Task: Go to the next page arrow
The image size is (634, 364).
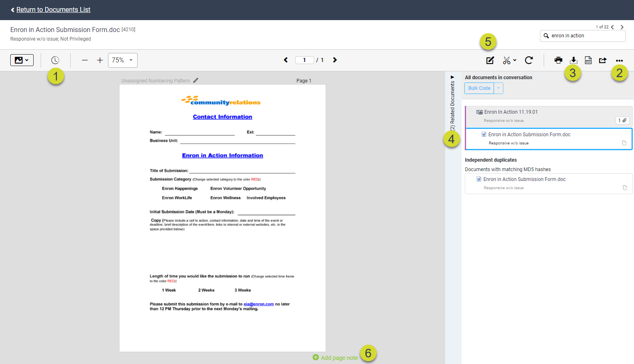Action: (x=335, y=60)
